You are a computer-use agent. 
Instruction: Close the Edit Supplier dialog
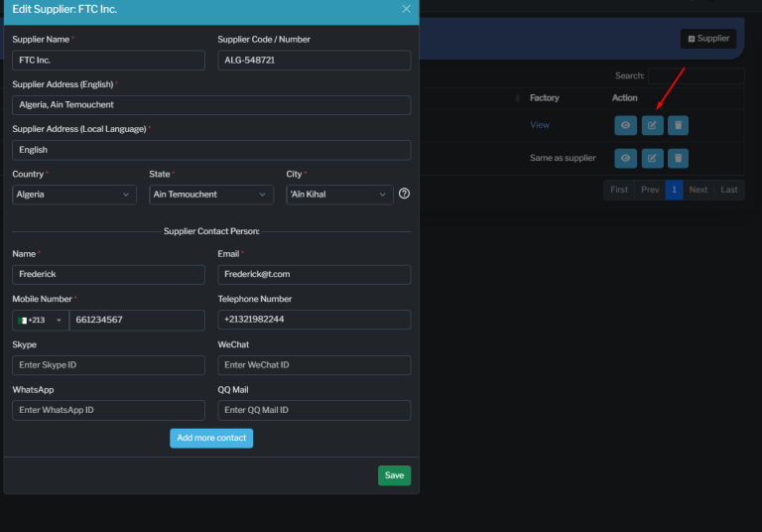click(x=406, y=9)
